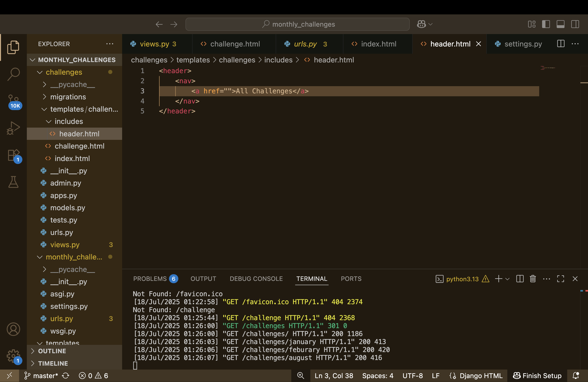Go forward with the navigation arrow
Viewport: 588px width, 382px height.
click(174, 24)
